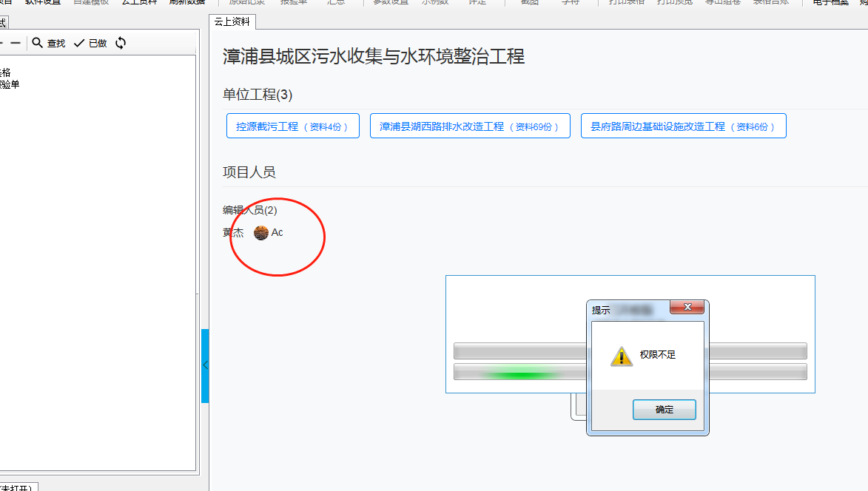Screen dimensions: 868x491
Task: Click the Ac user avatar image
Action: click(x=260, y=233)
